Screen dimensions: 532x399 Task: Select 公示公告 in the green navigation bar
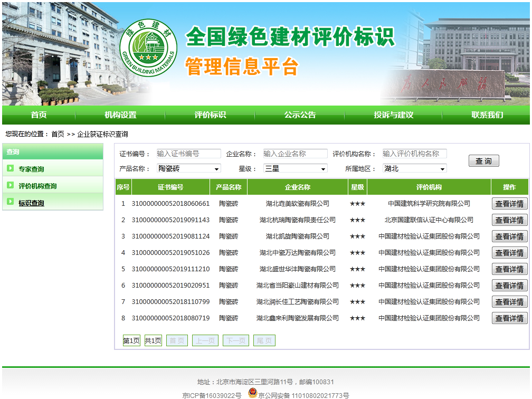pyautogui.click(x=300, y=115)
